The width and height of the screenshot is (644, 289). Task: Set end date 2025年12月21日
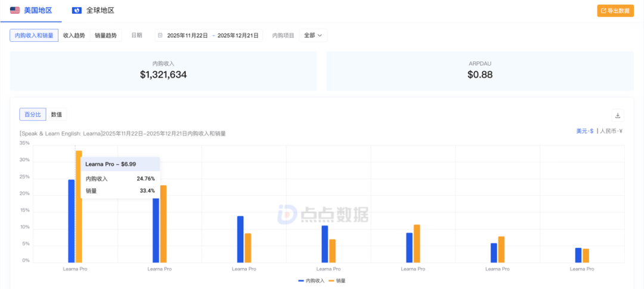click(238, 35)
